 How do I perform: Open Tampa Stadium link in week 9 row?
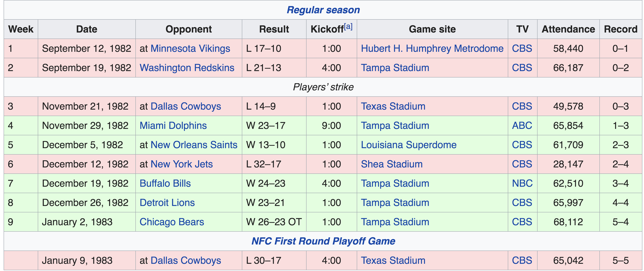pos(395,222)
